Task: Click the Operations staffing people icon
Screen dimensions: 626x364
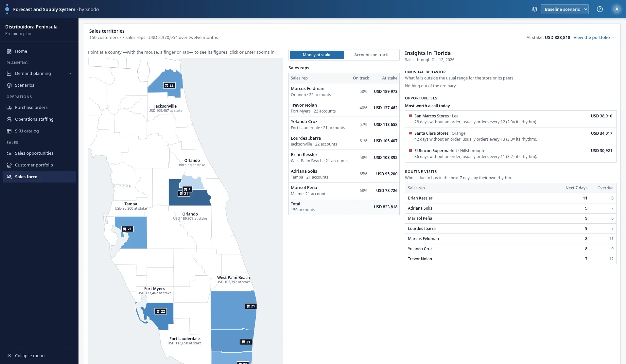Action: tap(9, 119)
